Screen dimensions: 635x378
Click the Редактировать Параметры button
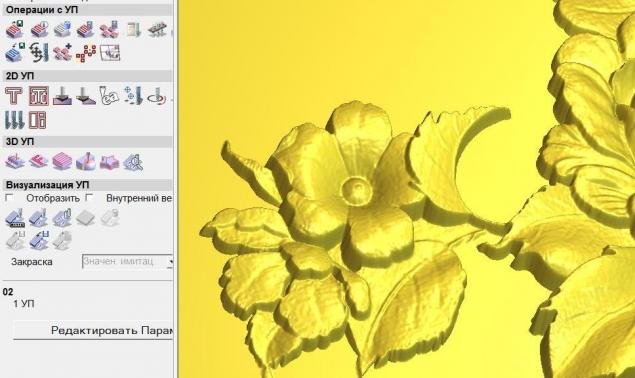(x=93, y=331)
